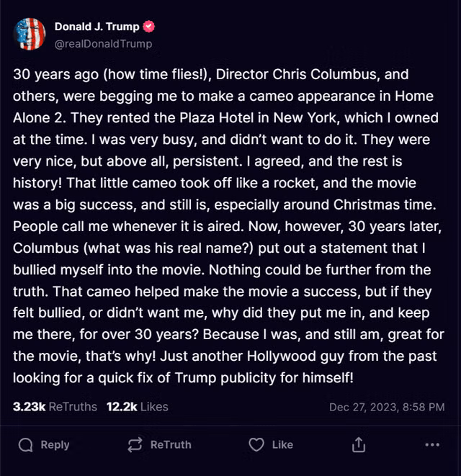
Task: Click the word ReTruths in post stats
Action: (73, 407)
